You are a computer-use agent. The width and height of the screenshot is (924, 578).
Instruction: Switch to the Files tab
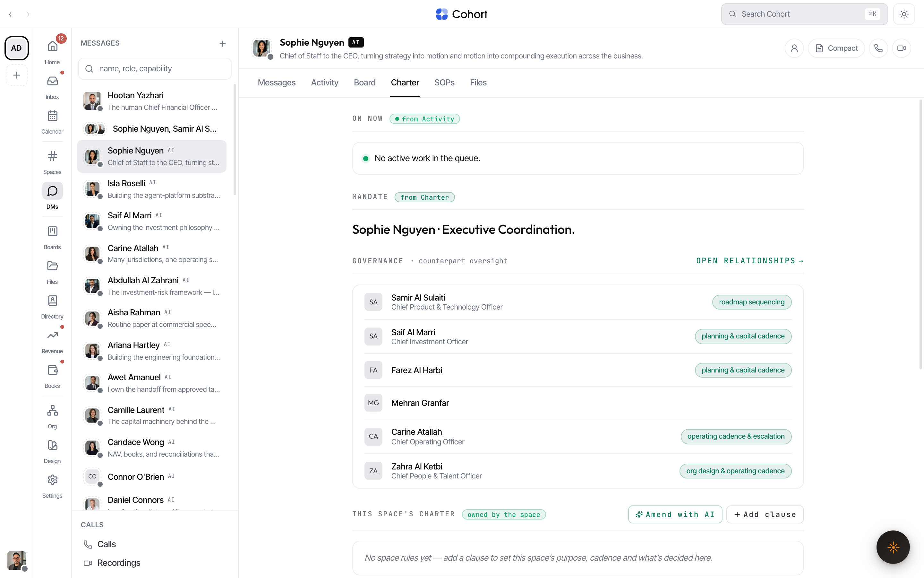(478, 83)
